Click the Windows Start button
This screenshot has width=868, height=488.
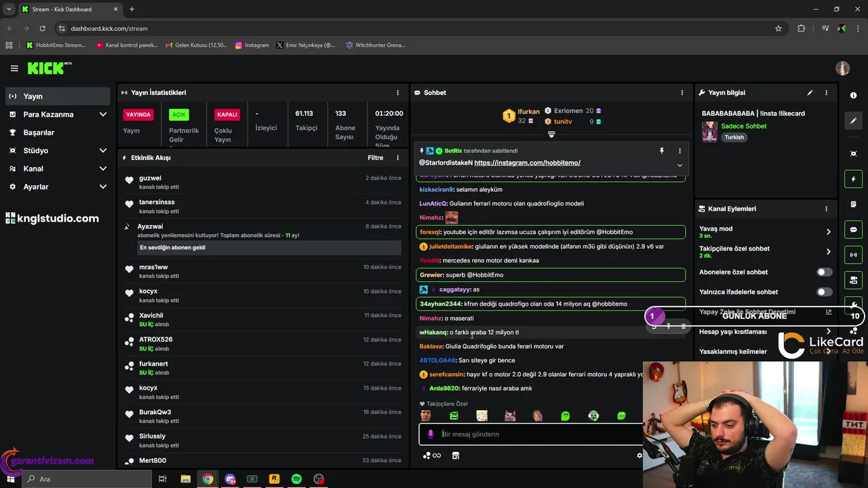coord(10,479)
